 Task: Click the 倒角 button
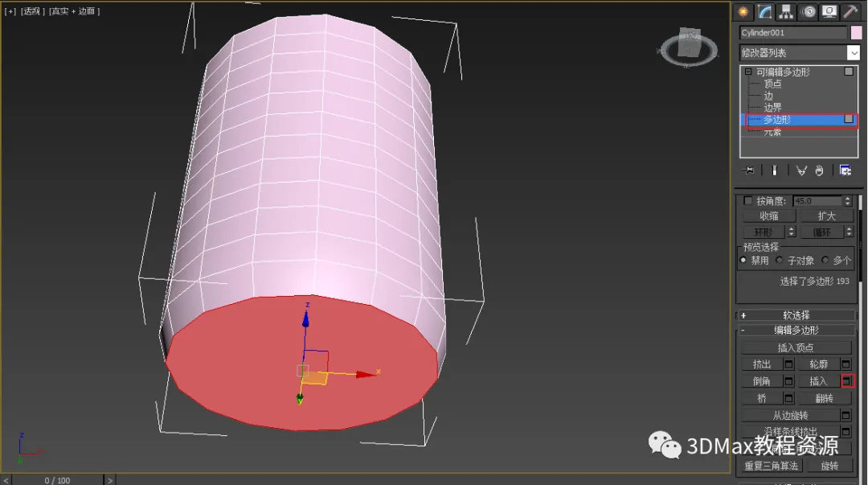click(x=762, y=381)
